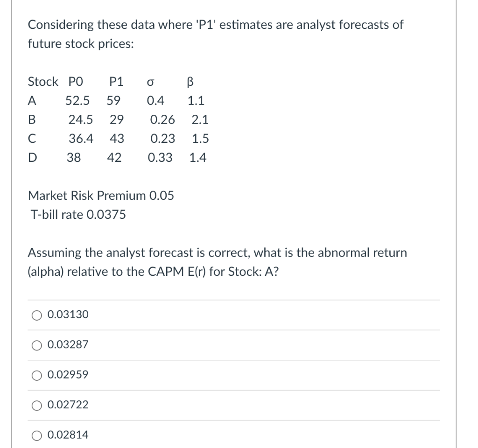Select the radio button for answer 0.03287
Image resolution: width=478 pixels, height=448 pixels.
37,345
